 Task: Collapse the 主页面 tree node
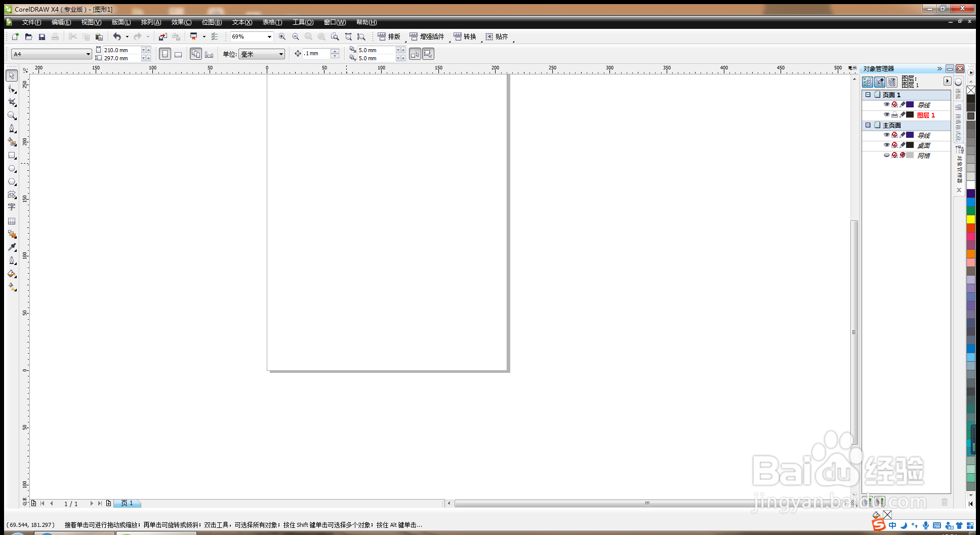click(868, 125)
